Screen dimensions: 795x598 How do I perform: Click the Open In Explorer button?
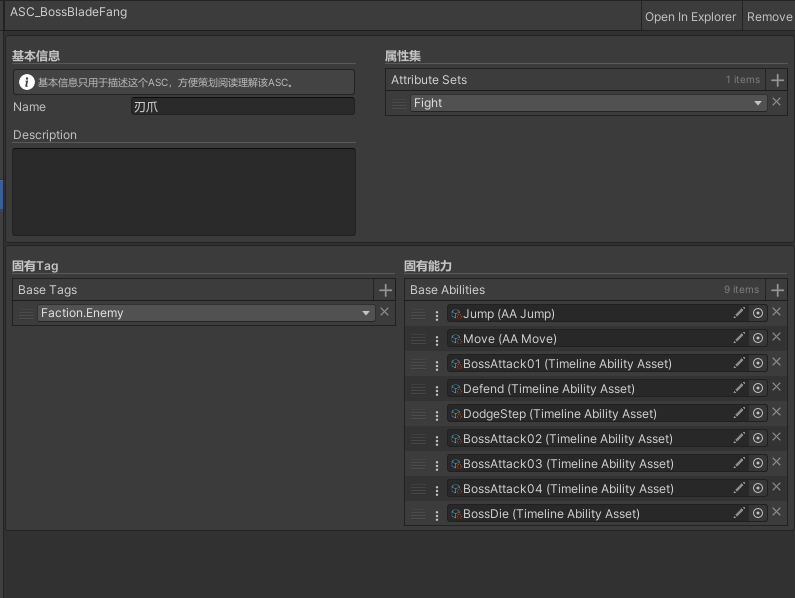click(690, 17)
